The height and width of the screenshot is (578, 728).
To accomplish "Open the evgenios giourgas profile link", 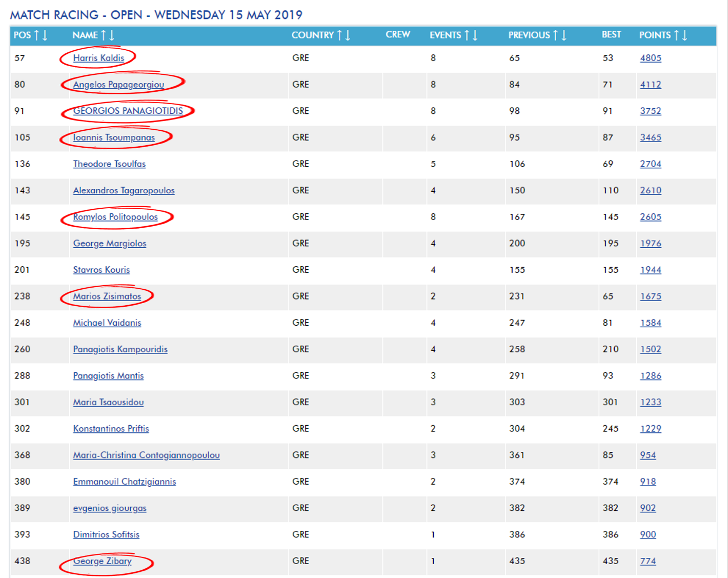I will [110, 508].
